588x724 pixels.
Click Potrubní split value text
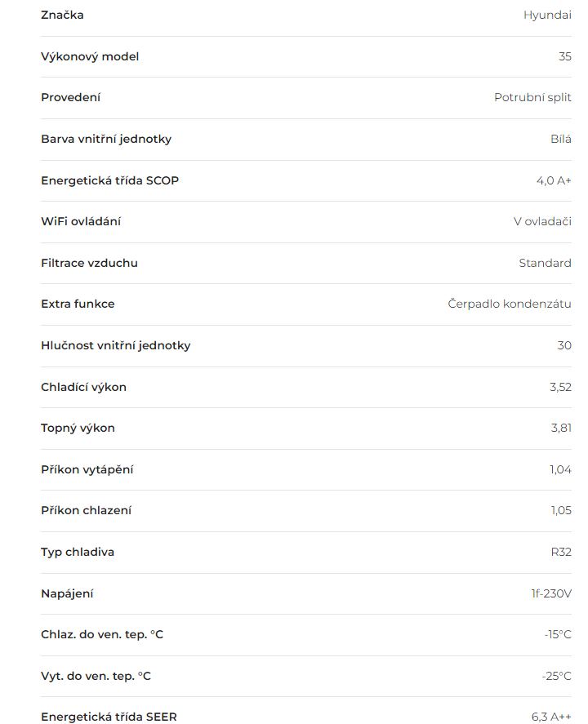[532, 97]
